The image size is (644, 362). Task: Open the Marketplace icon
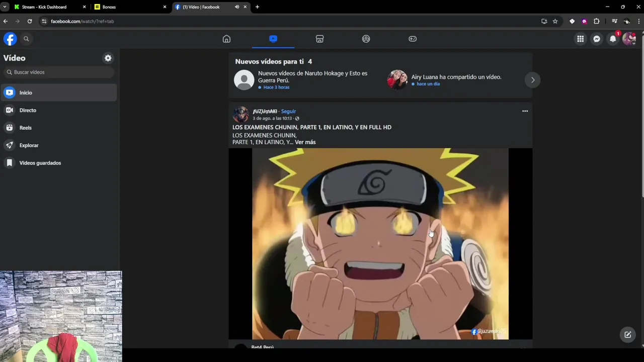tap(319, 39)
